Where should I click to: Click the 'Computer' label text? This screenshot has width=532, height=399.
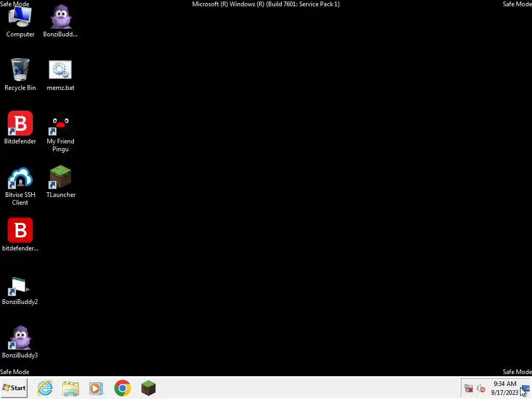(20, 34)
